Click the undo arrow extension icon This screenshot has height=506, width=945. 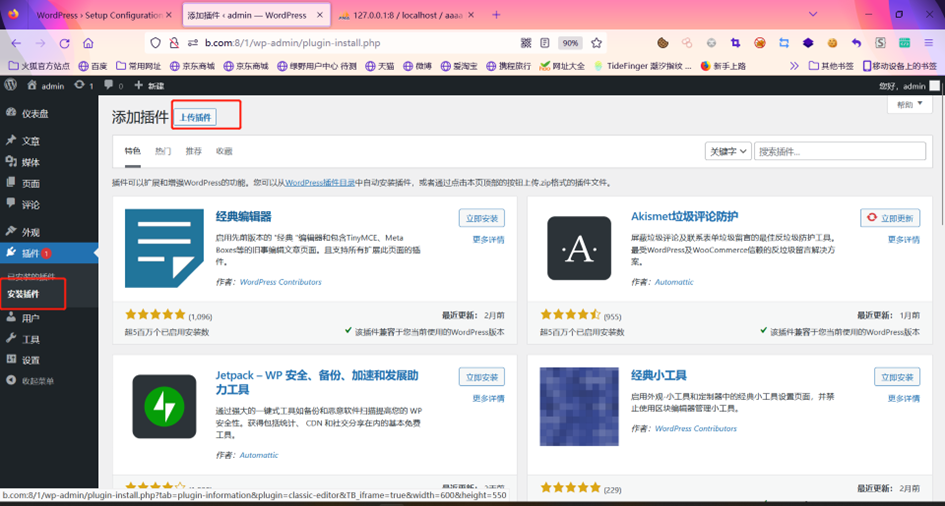click(x=856, y=43)
